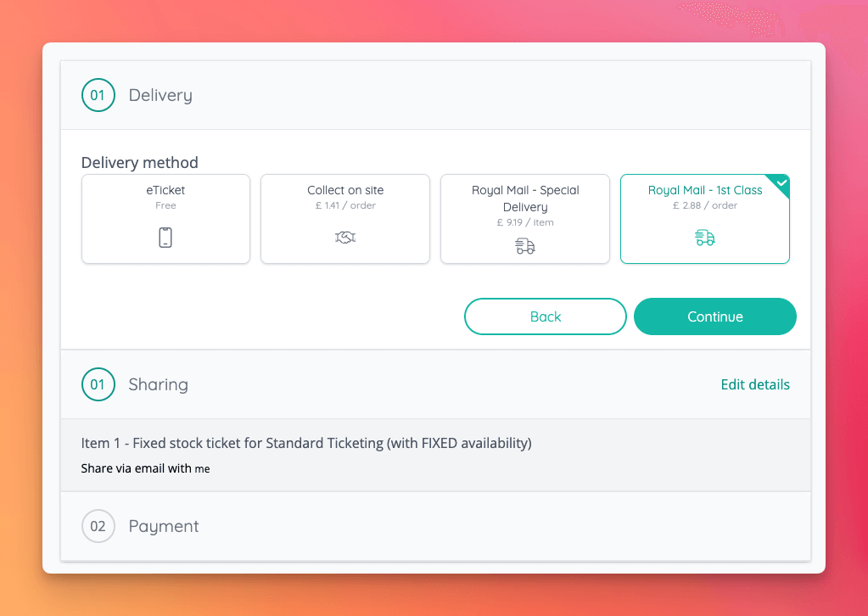Click the 01 Delivery step circle
This screenshot has width=868, height=616.
[x=98, y=95]
